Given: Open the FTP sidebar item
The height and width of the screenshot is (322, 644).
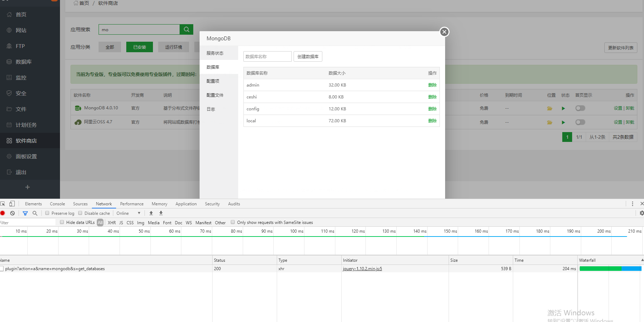Looking at the screenshot, I should tap(30, 46).
